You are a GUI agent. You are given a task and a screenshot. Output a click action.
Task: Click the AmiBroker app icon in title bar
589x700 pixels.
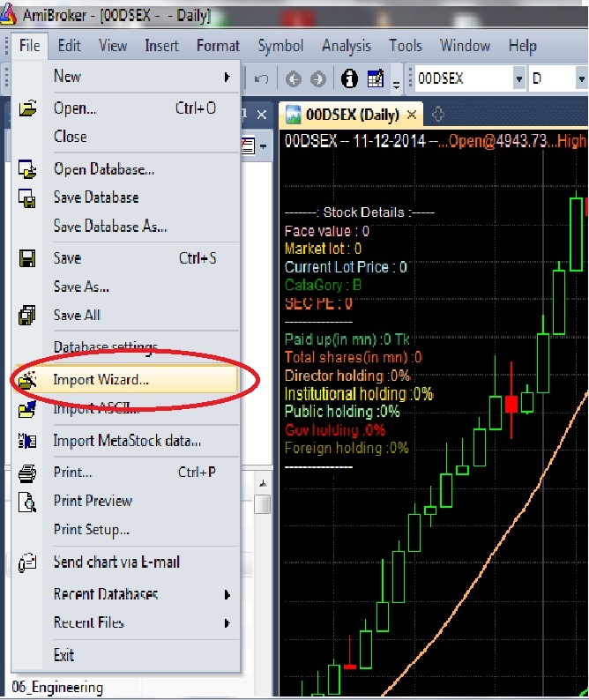click(x=8, y=14)
